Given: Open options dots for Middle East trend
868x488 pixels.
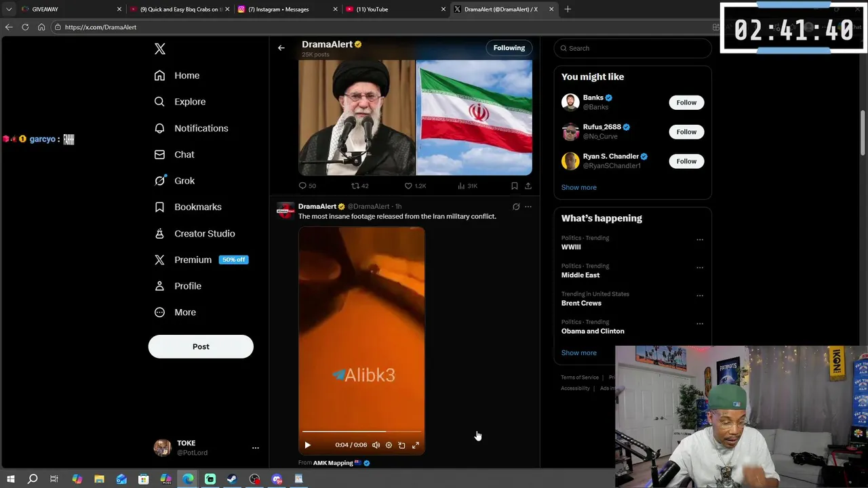Looking at the screenshot, I should 700,268.
